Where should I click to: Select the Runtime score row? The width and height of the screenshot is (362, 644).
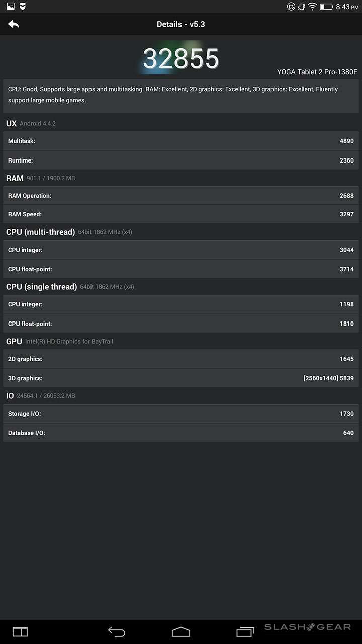tap(181, 160)
